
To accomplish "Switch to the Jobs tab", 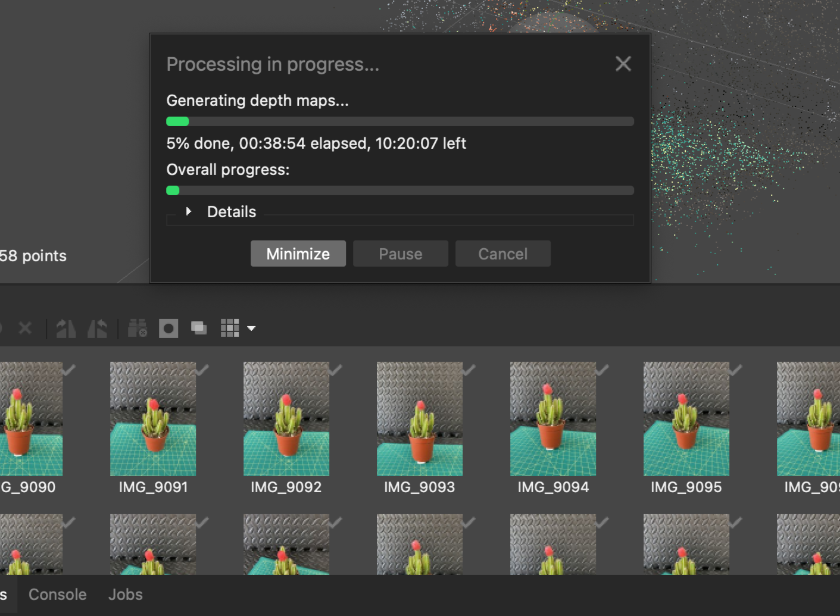I will [126, 595].
